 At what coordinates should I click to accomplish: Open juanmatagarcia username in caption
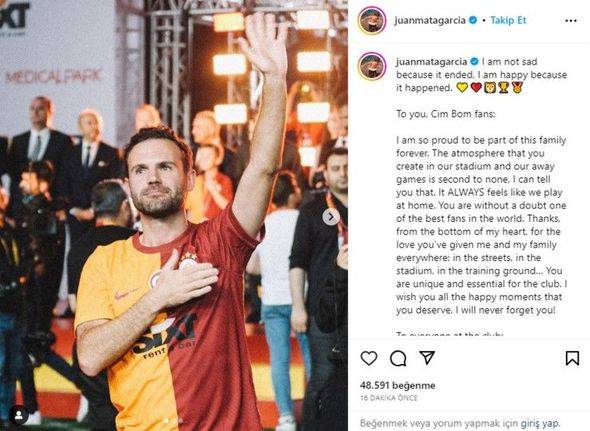click(432, 61)
